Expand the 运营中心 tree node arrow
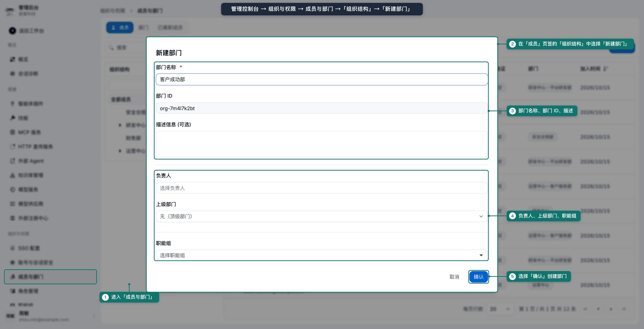 click(x=120, y=151)
